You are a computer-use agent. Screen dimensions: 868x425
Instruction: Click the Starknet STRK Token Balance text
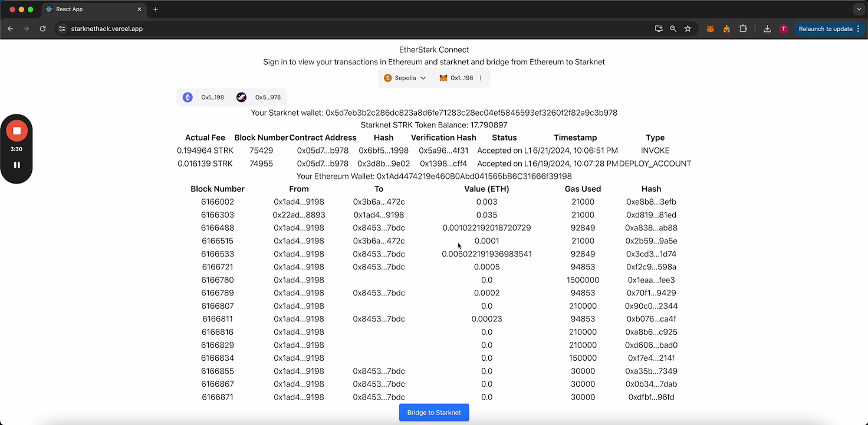[434, 125]
